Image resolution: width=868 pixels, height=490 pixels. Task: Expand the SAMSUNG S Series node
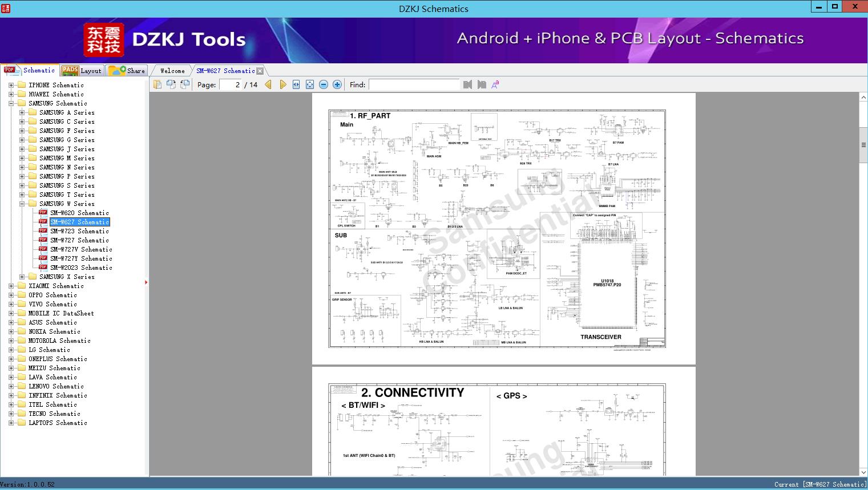[x=22, y=185]
